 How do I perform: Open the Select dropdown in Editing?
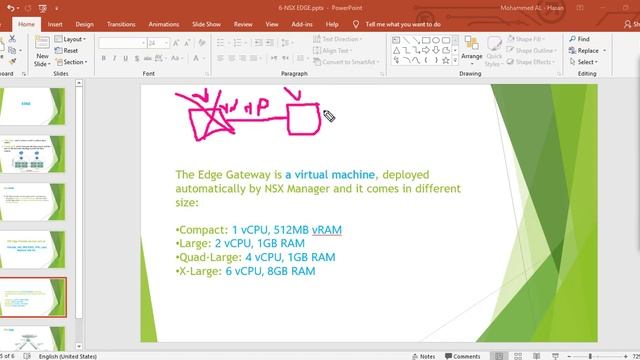coord(584,62)
